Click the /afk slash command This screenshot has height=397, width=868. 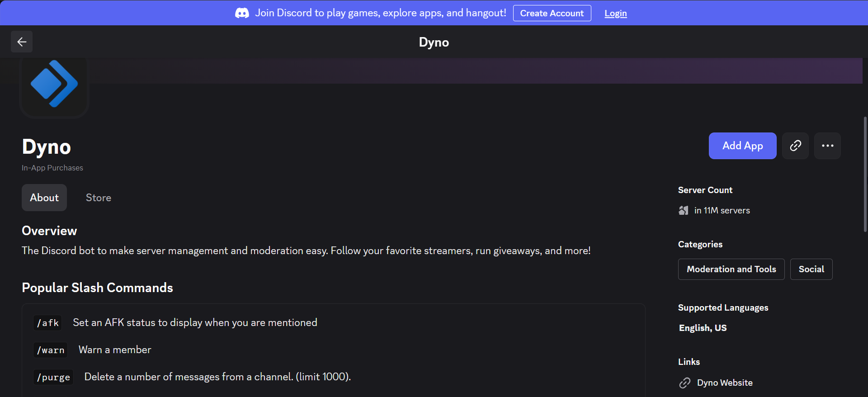pyautogui.click(x=48, y=323)
